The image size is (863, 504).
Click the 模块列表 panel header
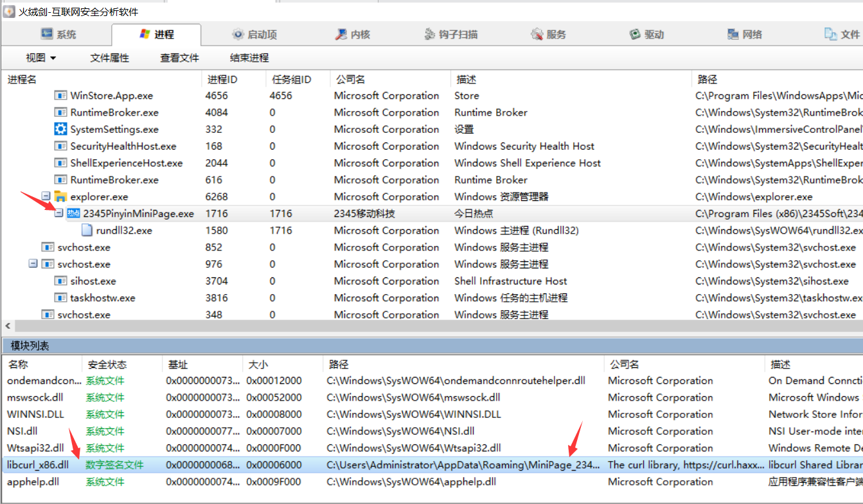[432, 346]
